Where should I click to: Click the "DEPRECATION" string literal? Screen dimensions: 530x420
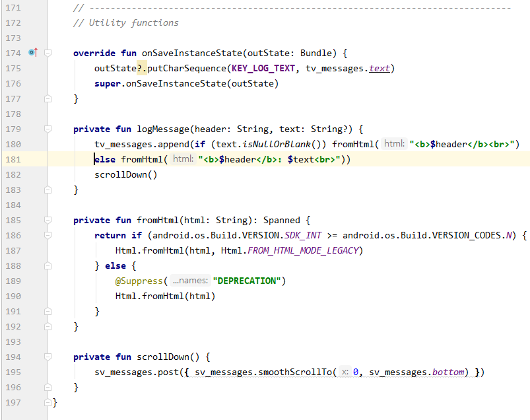click(248, 281)
